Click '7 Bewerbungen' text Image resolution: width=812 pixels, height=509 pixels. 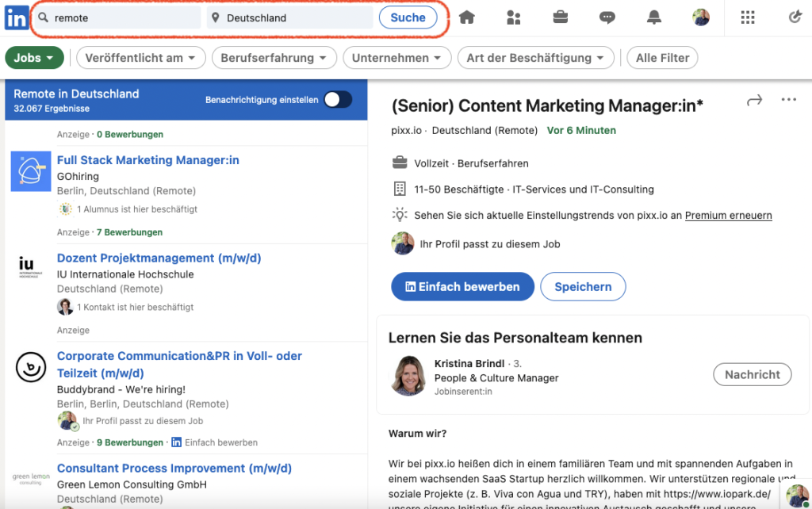click(129, 232)
